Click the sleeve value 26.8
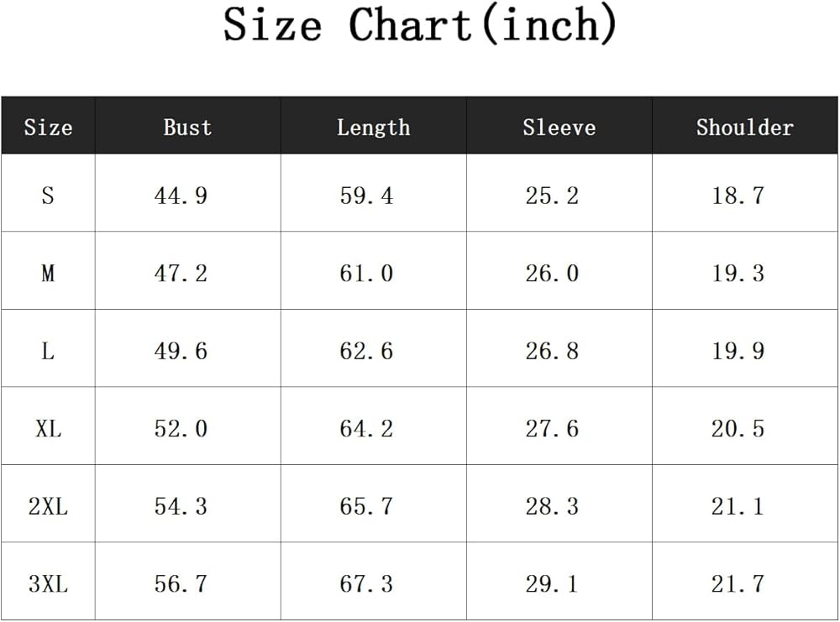 pyautogui.click(x=552, y=351)
